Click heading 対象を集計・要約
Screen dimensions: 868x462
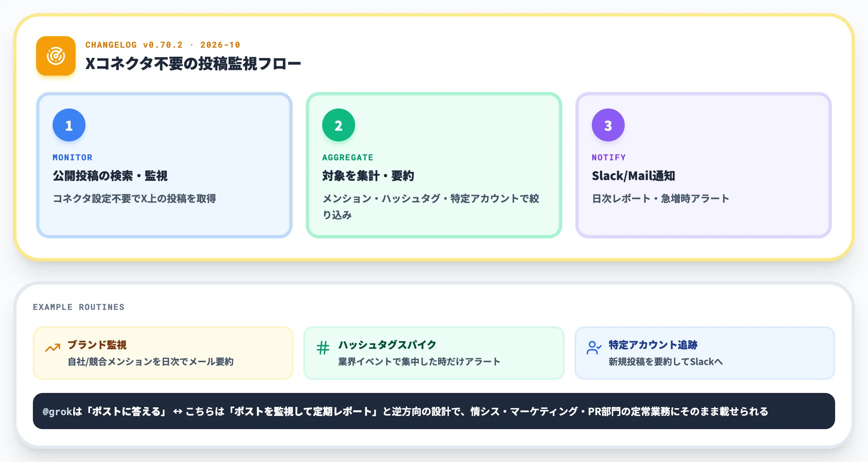tap(368, 176)
